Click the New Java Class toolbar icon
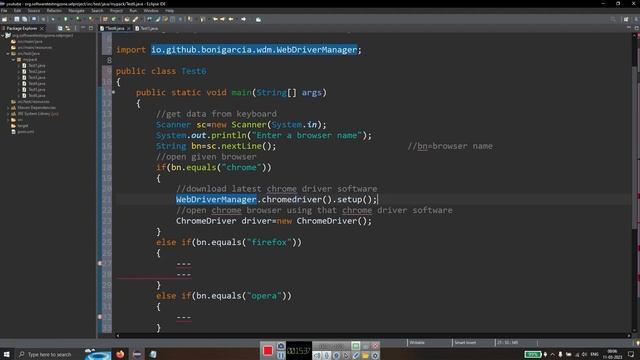 [114, 19]
